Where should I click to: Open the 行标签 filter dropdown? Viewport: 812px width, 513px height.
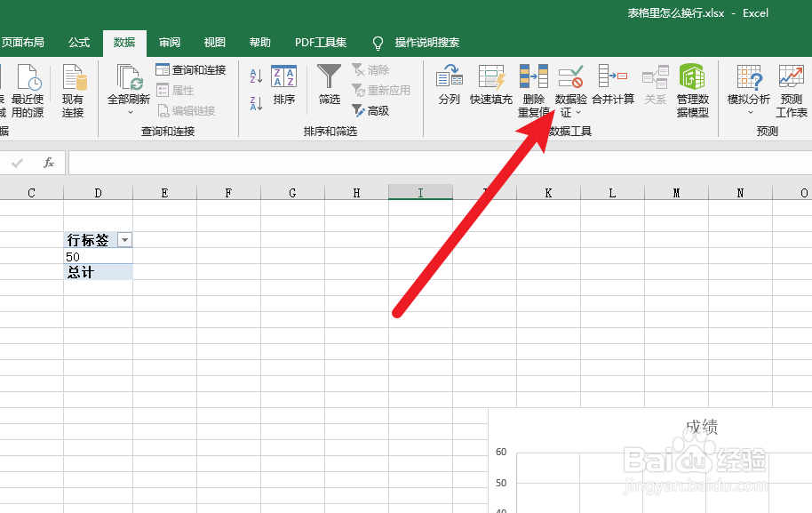tap(125, 239)
